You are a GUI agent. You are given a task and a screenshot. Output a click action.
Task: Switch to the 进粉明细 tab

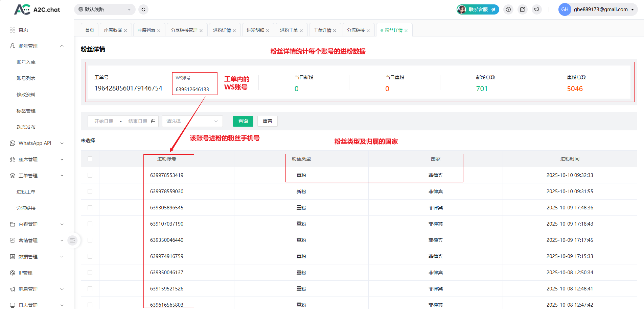point(255,30)
